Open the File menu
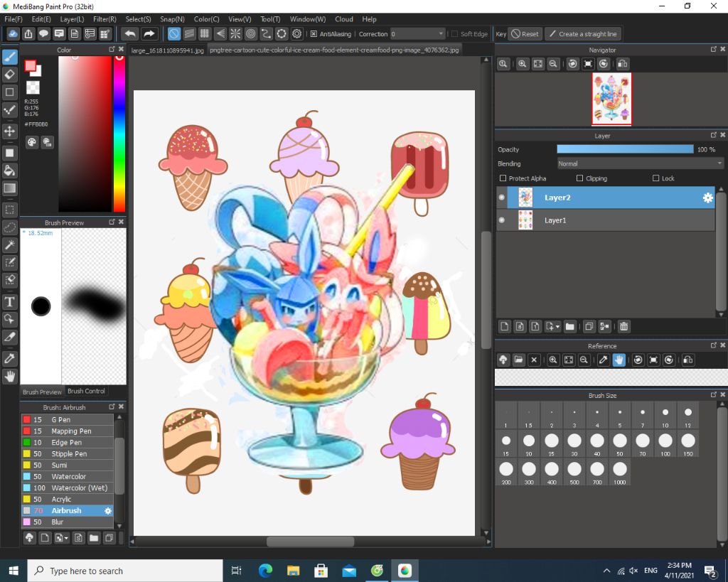728x582 pixels. 13,19
